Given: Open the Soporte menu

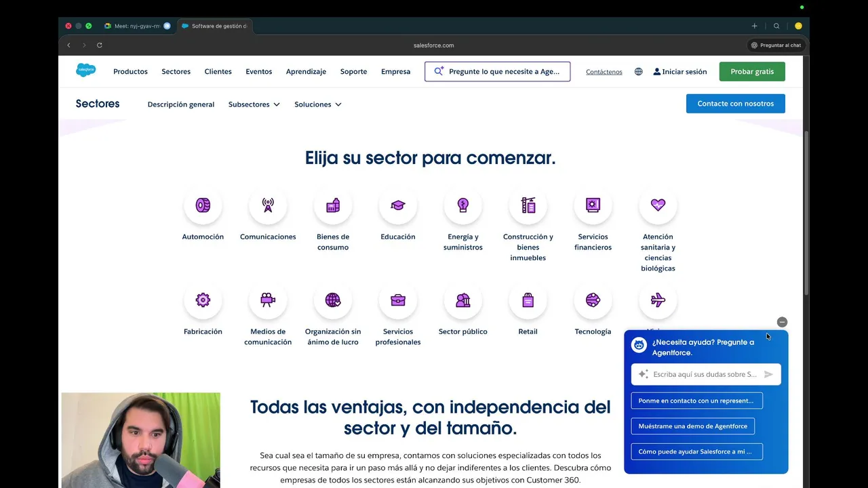Looking at the screenshot, I should tap(353, 71).
